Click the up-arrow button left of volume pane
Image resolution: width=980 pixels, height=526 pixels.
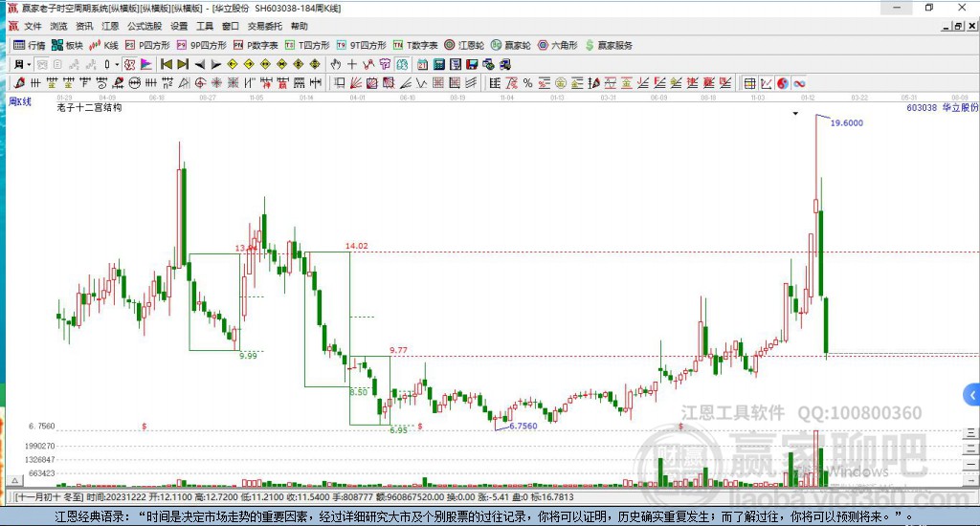(x=15, y=480)
